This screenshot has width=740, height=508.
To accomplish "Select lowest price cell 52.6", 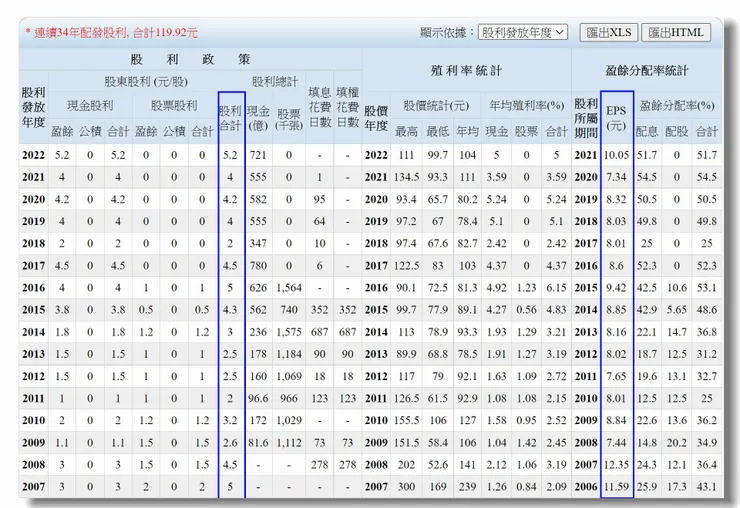I will (x=437, y=465).
